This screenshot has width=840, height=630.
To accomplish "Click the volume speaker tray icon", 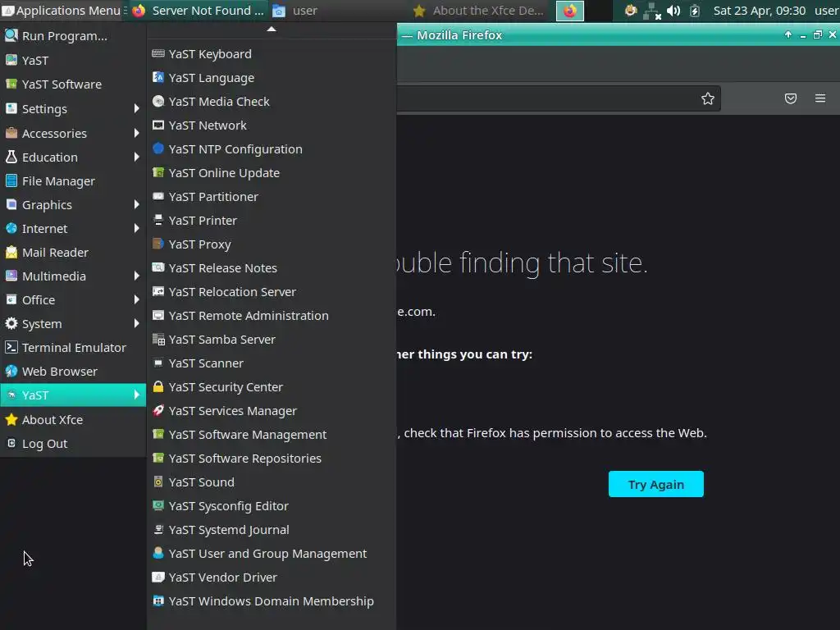I will [673, 11].
